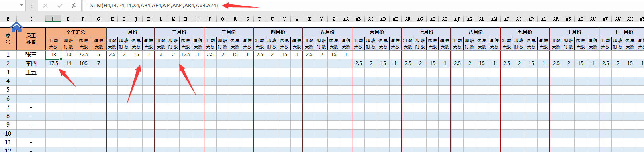This screenshot has height=152, width=644.
Task: Click 请假天数 sub-header under 全年汇总
Action: 98,43
